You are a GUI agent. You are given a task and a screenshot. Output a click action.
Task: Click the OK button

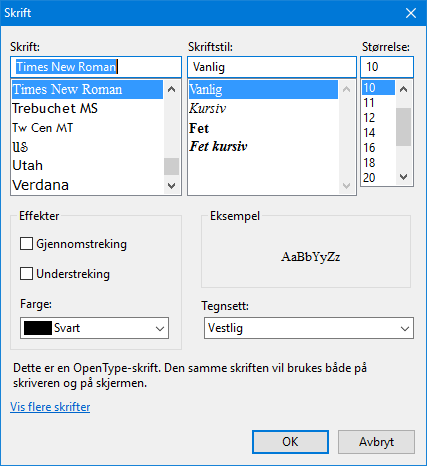(x=290, y=442)
